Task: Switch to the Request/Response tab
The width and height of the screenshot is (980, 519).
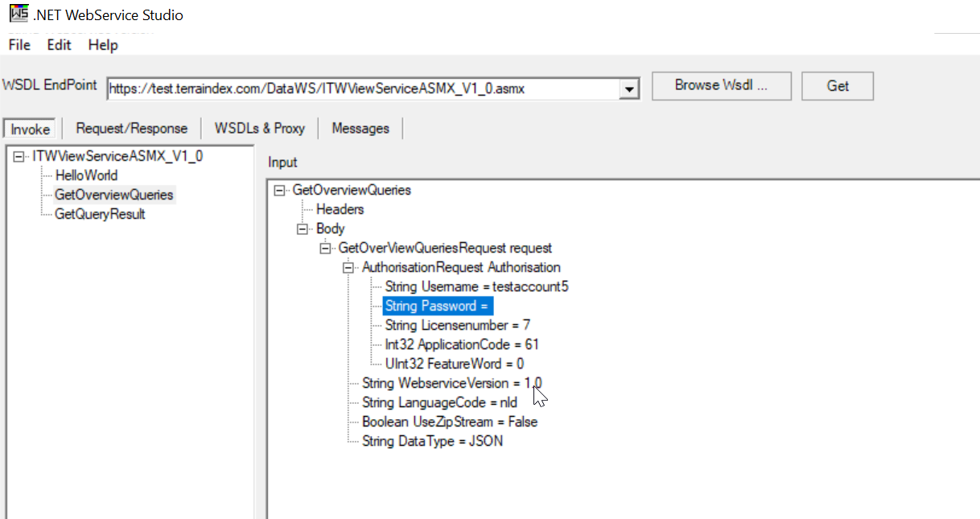Action: click(132, 128)
